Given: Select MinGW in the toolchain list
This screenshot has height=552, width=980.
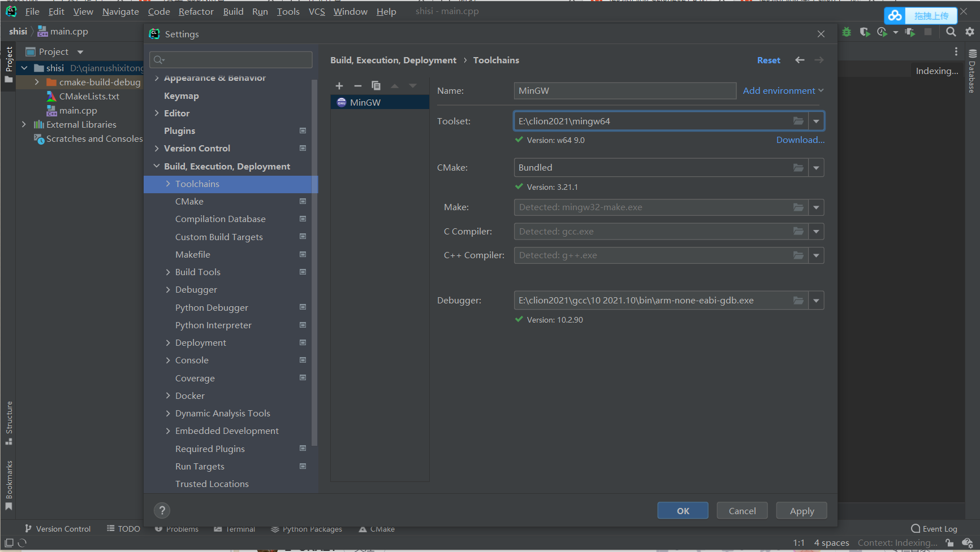Looking at the screenshot, I should pos(380,102).
